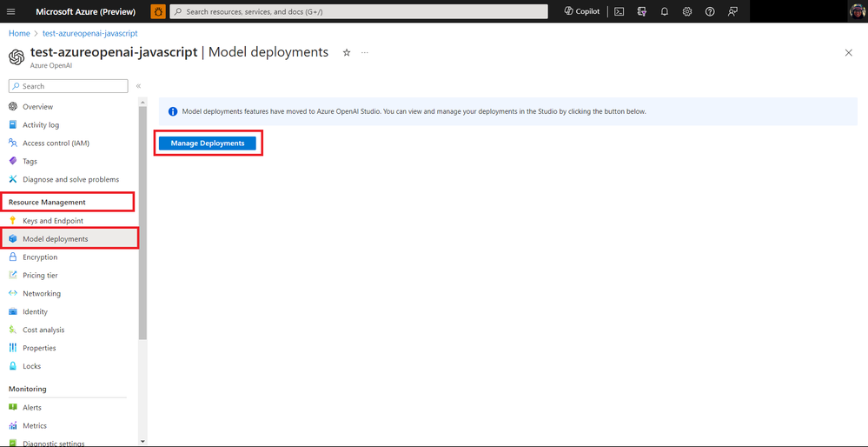Click the Encryption padlock icon
This screenshot has width=868, height=447.
coord(13,257)
